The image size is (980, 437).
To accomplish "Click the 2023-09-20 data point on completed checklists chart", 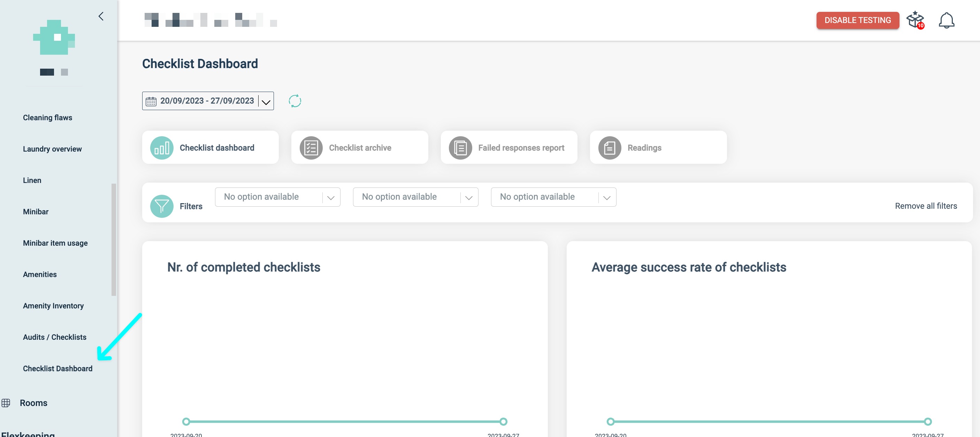I will click(186, 421).
